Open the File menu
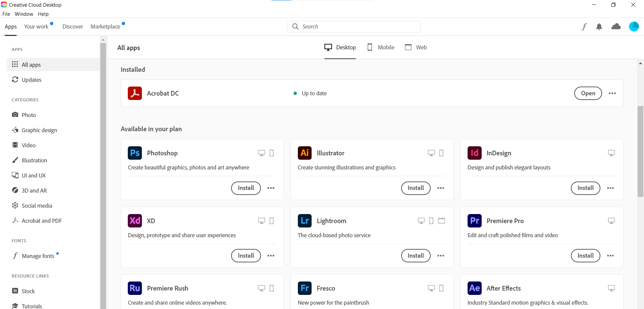Viewport: 644px width, 309px height. 6,14
